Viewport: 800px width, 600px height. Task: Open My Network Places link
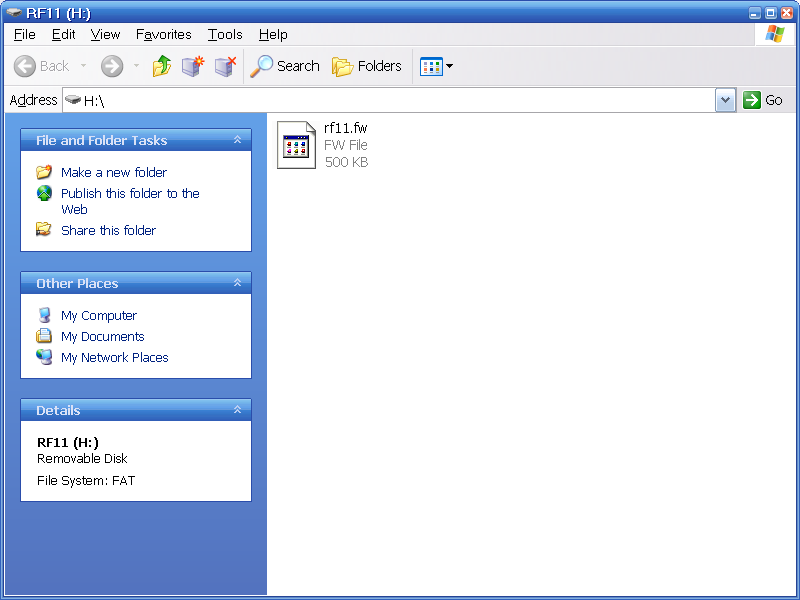point(114,357)
